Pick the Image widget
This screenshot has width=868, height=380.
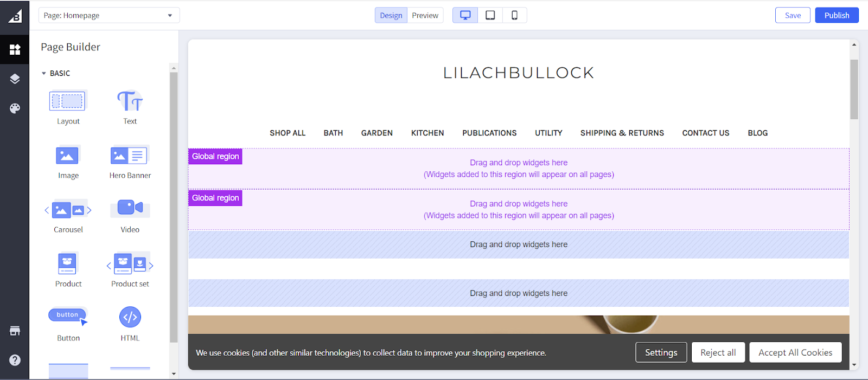[x=68, y=162]
